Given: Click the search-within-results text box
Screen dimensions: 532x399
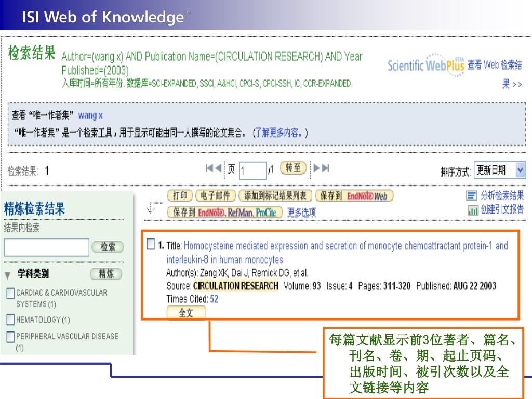Looking at the screenshot, I should pos(47,247).
